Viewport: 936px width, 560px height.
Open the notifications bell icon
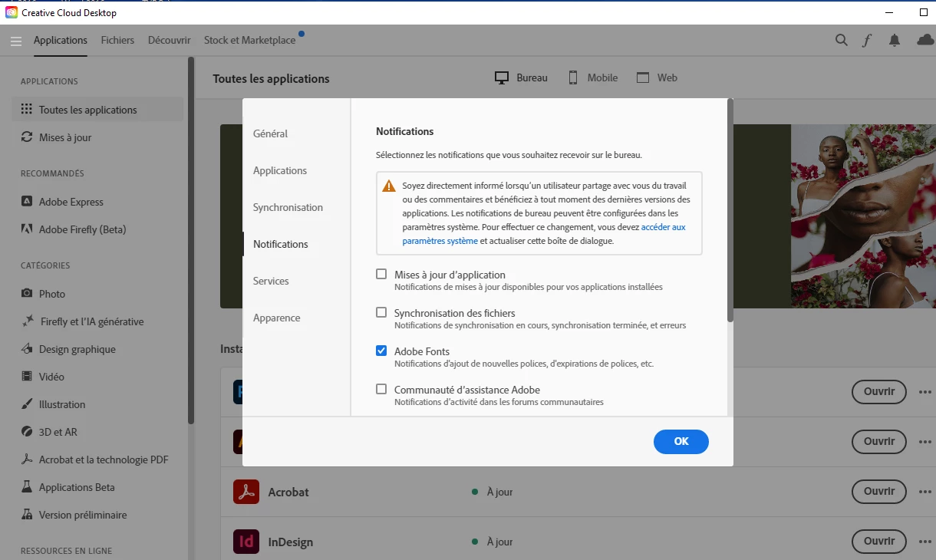click(895, 41)
